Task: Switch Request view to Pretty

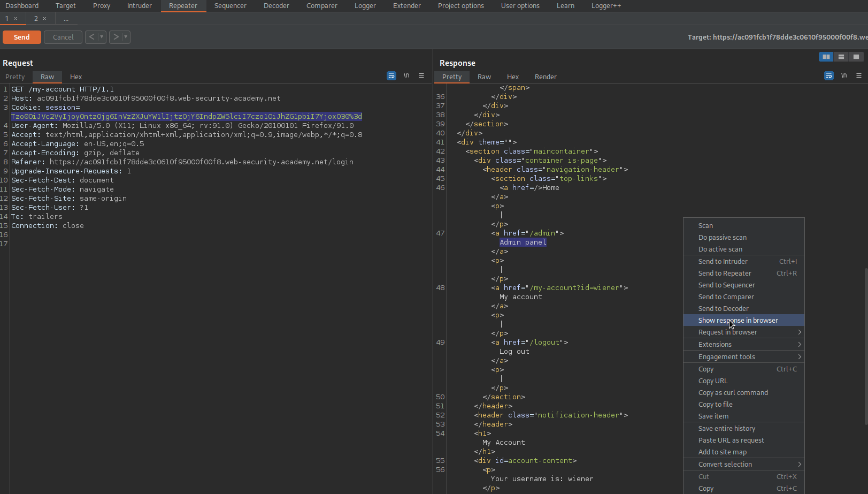Action: (x=15, y=77)
